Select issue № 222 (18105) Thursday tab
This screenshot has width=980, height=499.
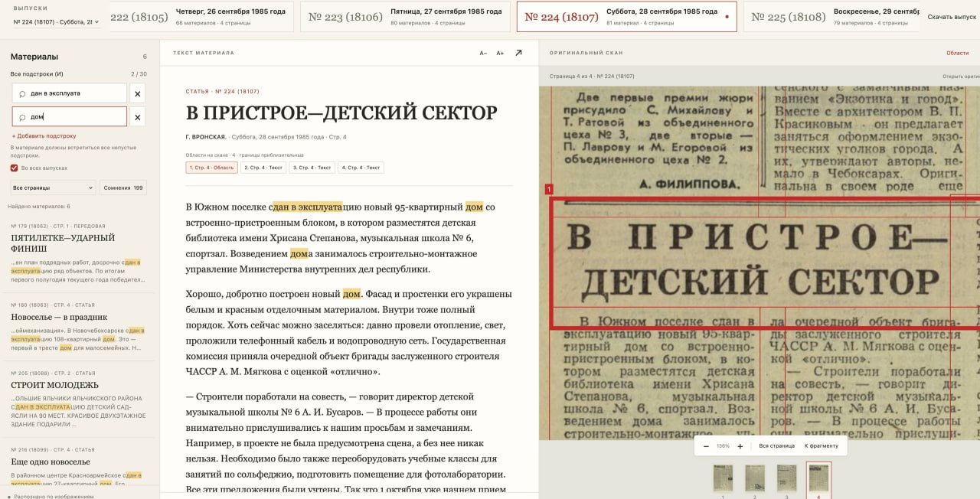pyautogui.click(x=201, y=16)
